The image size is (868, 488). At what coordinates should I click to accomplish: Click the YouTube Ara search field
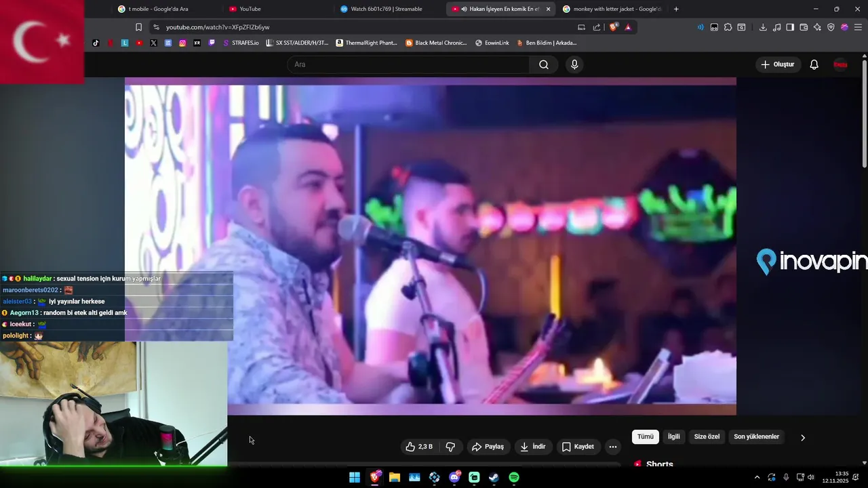point(408,64)
